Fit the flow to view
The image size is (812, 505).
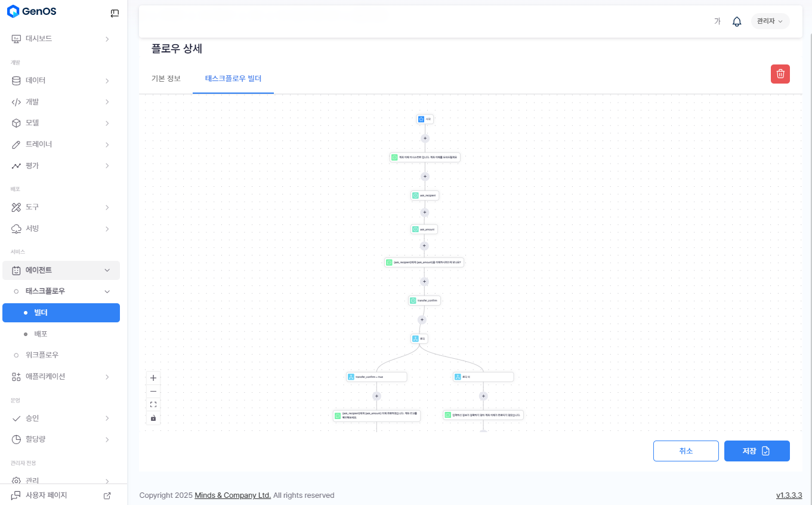tap(153, 404)
